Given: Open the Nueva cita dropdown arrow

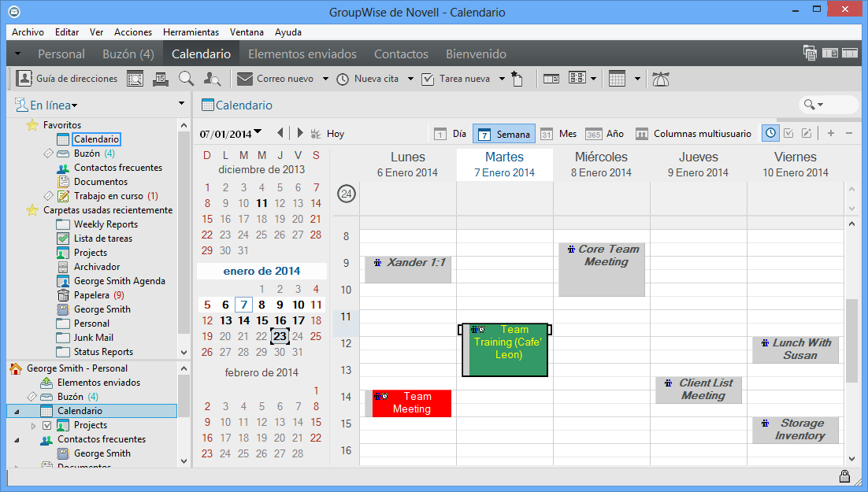Looking at the screenshot, I should click(410, 80).
